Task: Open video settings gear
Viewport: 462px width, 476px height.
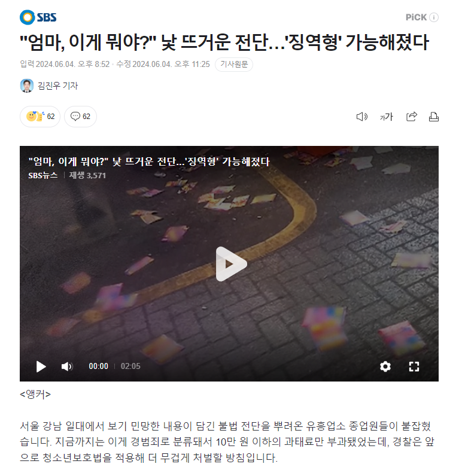Action: coord(385,367)
